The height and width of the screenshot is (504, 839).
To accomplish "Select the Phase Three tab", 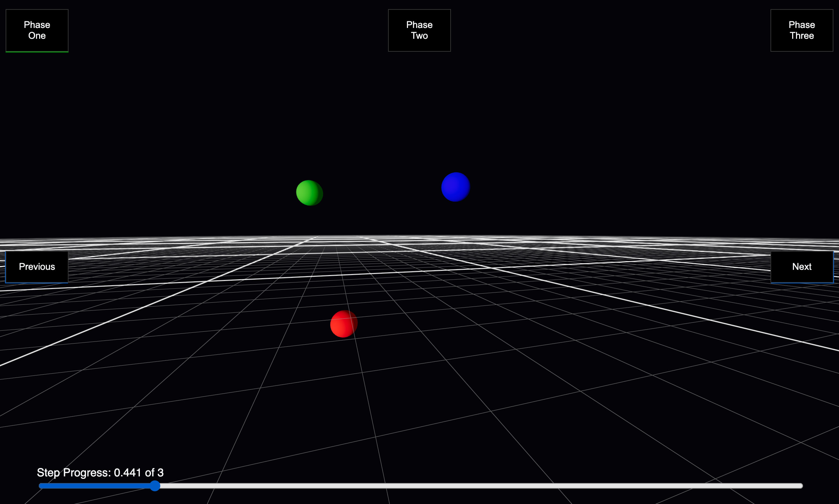I will pos(802,30).
